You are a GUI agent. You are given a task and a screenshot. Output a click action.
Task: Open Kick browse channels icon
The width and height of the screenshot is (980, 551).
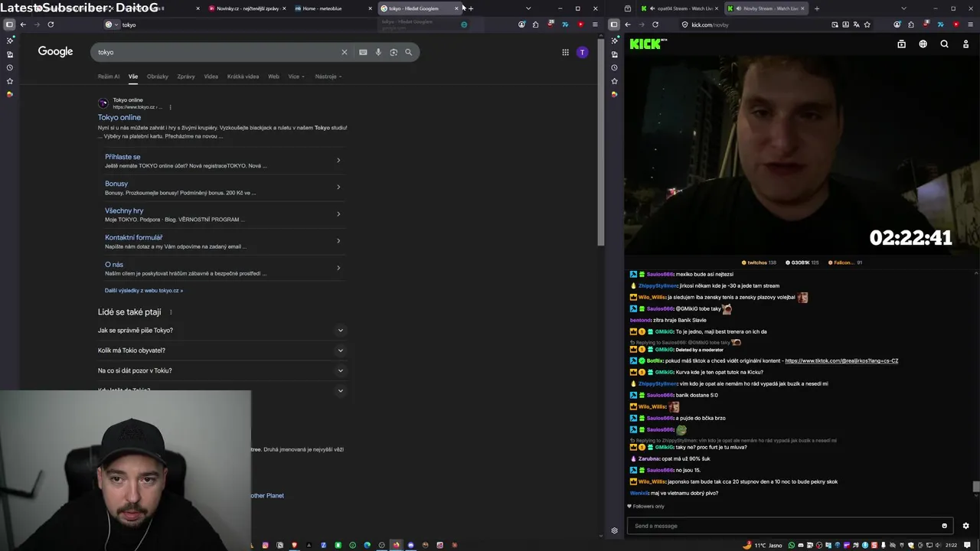902,44
